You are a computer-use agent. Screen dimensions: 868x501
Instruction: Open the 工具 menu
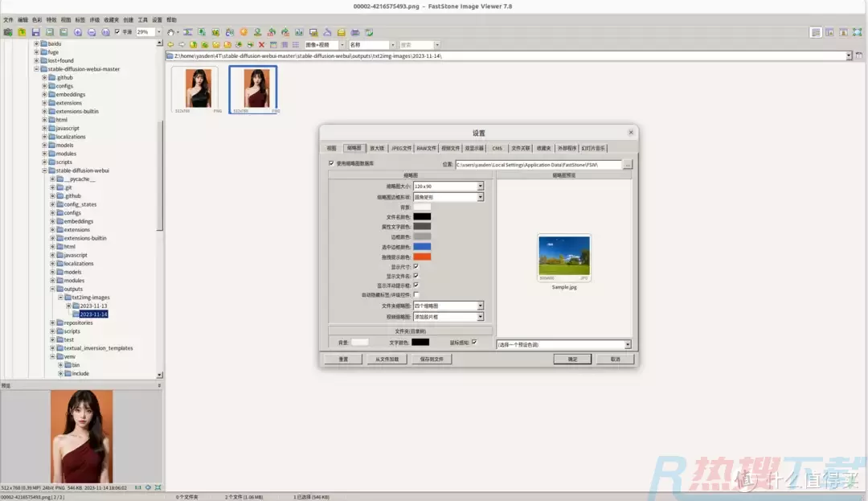click(143, 20)
